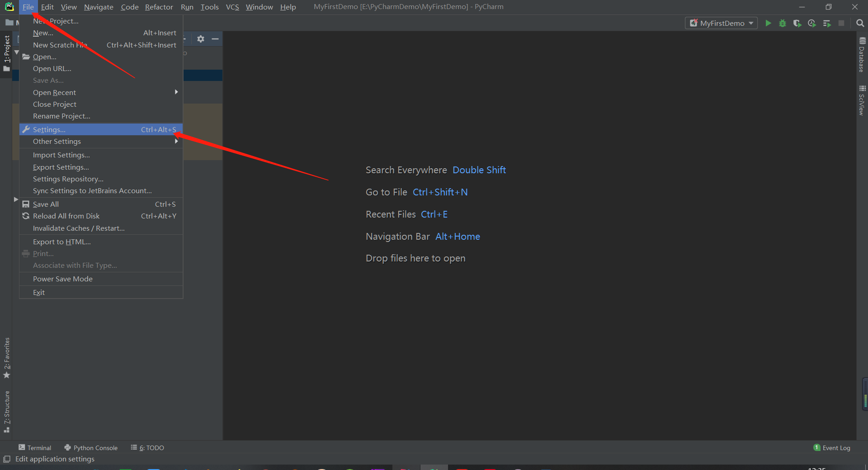868x470 pixels.
Task: Open the Terminal tool window
Action: (x=35, y=447)
